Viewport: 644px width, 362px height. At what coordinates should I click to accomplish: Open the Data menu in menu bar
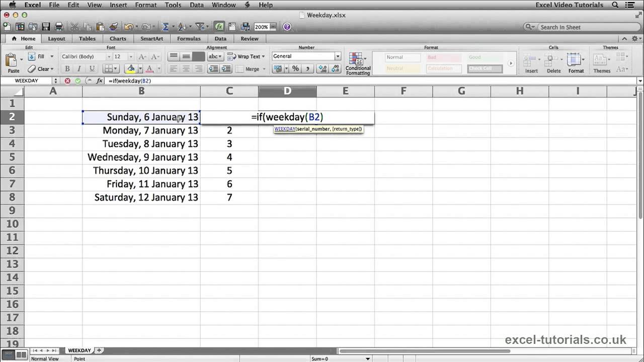(x=197, y=5)
